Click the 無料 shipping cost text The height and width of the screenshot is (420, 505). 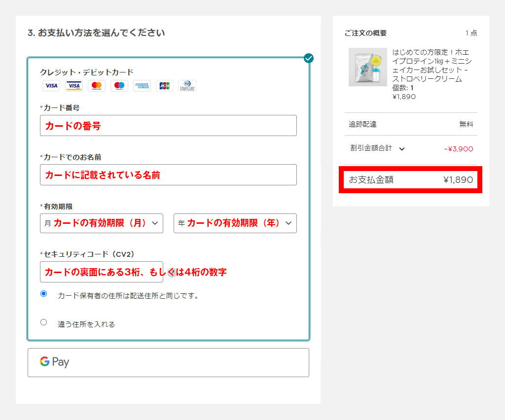(466, 124)
